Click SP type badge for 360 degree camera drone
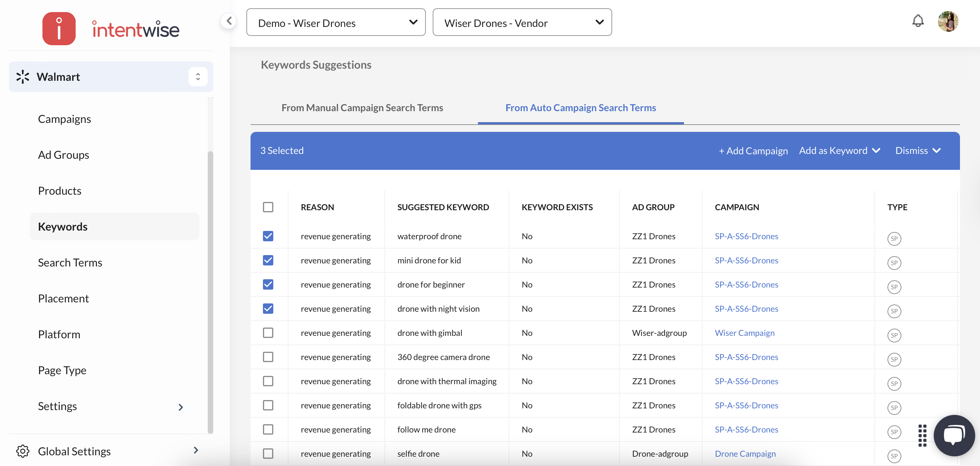This screenshot has height=466, width=980. pos(894,359)
